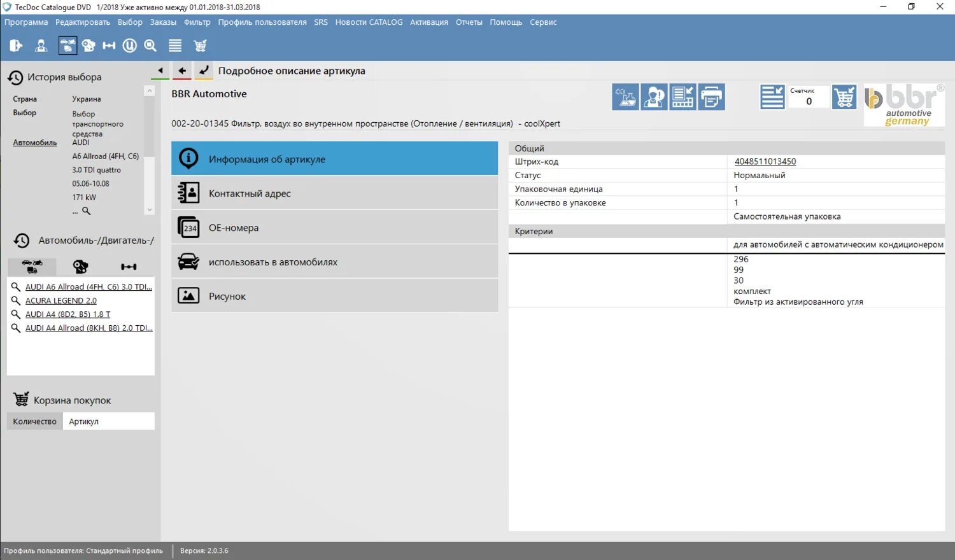Screen dimensions: 955x560
Task: Switch to engine history tab icon
Action: click(x=80, y=267)
